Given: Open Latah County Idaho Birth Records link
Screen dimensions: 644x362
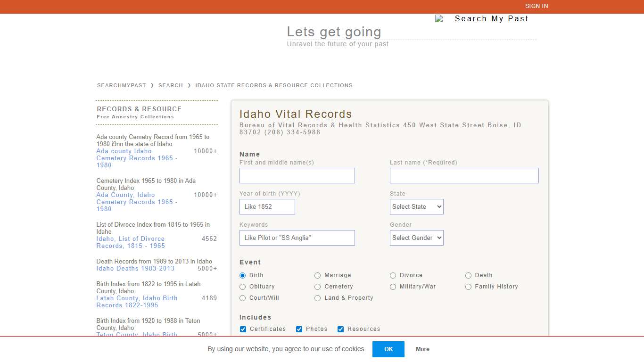Looking at the screenshot, I should [x=137, y=302].
